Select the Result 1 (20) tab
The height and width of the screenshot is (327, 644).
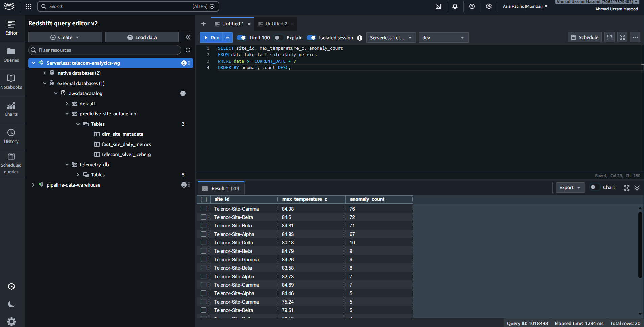tap(221, 188)
